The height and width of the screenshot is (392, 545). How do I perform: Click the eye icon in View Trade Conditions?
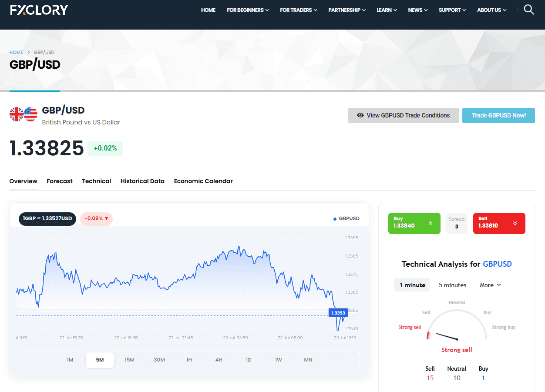tap(360, 115)
